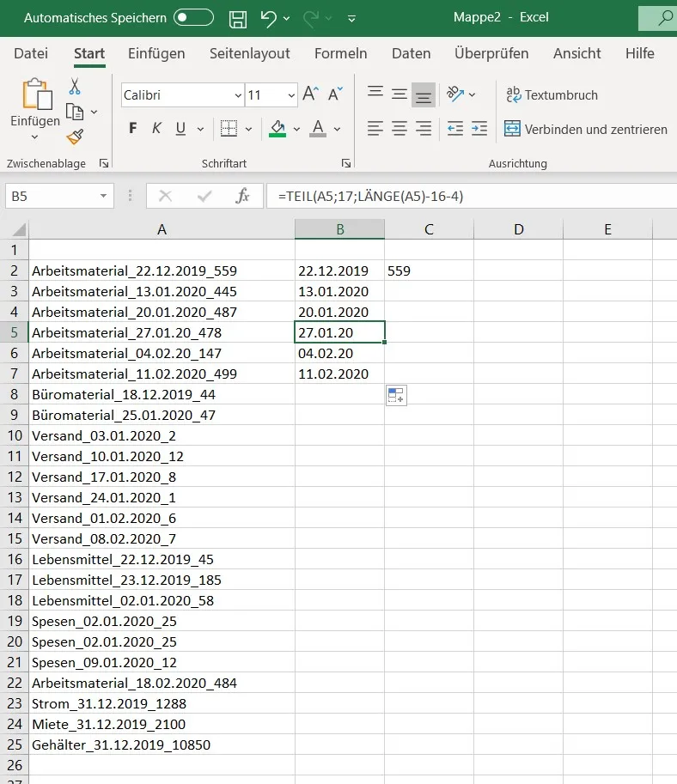This screenshot has height=784, width=677.
Task: Toggle Automatisches Speichern switch
Action: pos(193,18)
